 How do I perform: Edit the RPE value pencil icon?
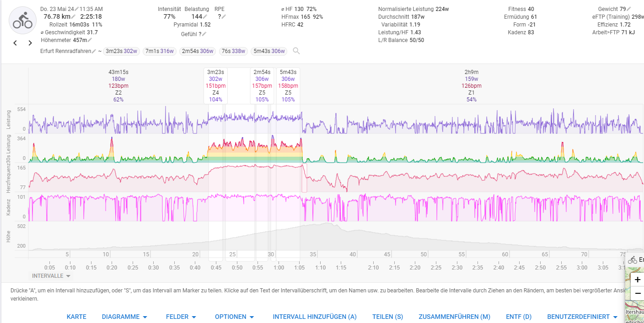tap(224, 17)
